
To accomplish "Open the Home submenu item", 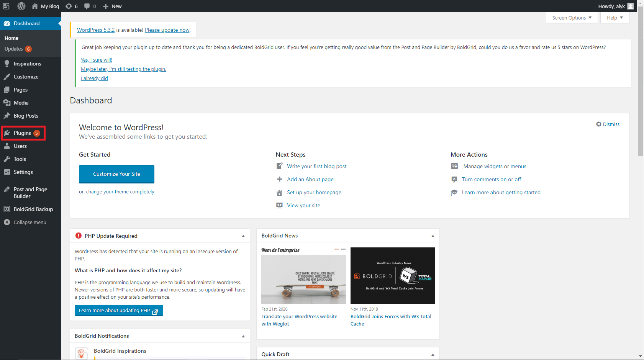I will 11,38.
